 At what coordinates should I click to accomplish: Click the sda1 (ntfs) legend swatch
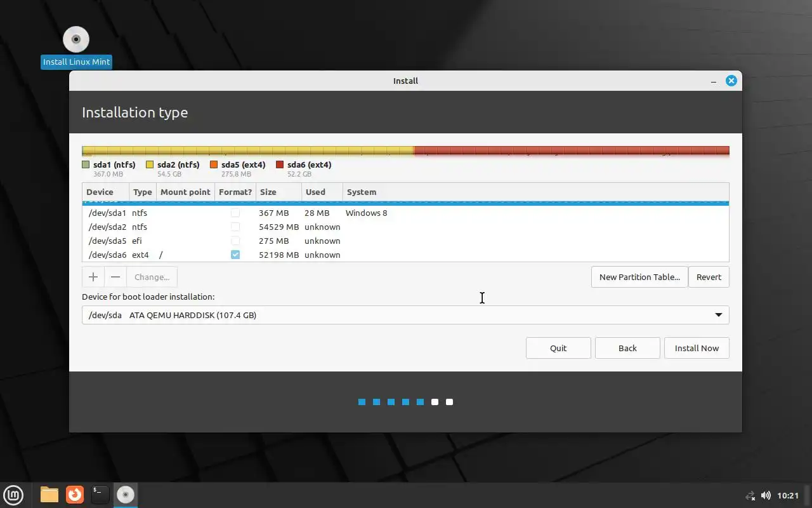86,164
